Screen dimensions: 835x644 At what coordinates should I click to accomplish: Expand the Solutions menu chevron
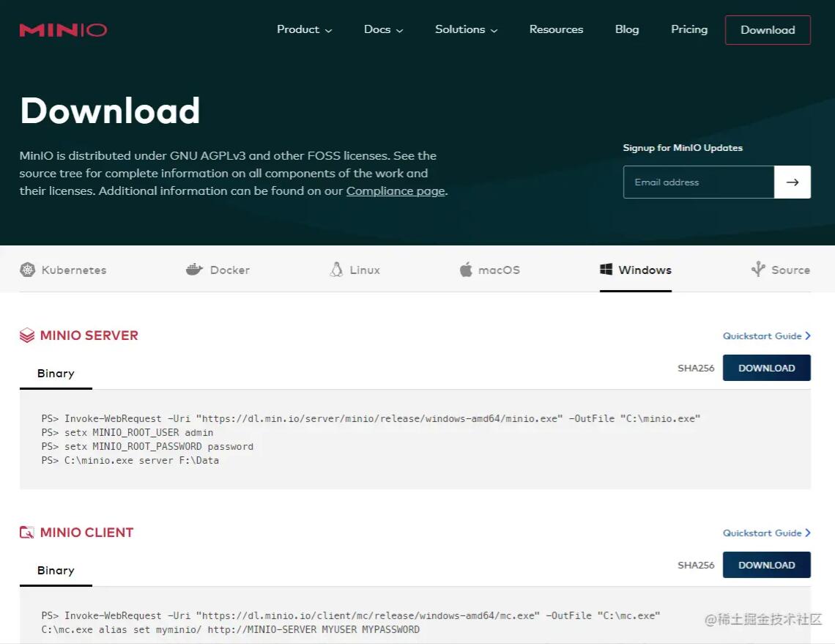(x=494, y=31)
